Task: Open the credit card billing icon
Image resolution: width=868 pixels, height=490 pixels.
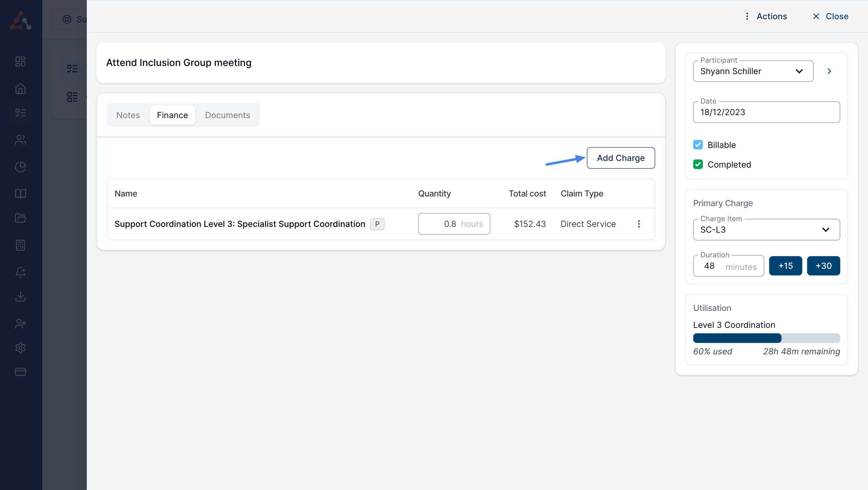Action: coord(20,372)
